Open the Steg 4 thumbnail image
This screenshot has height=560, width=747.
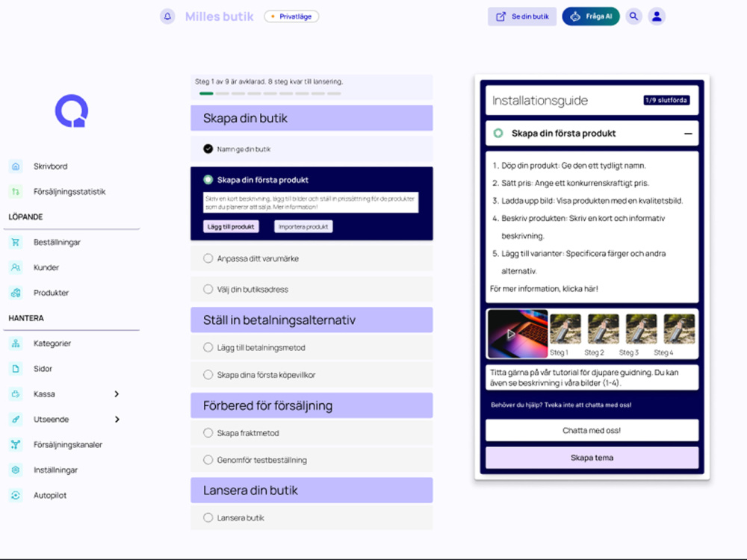679,329
